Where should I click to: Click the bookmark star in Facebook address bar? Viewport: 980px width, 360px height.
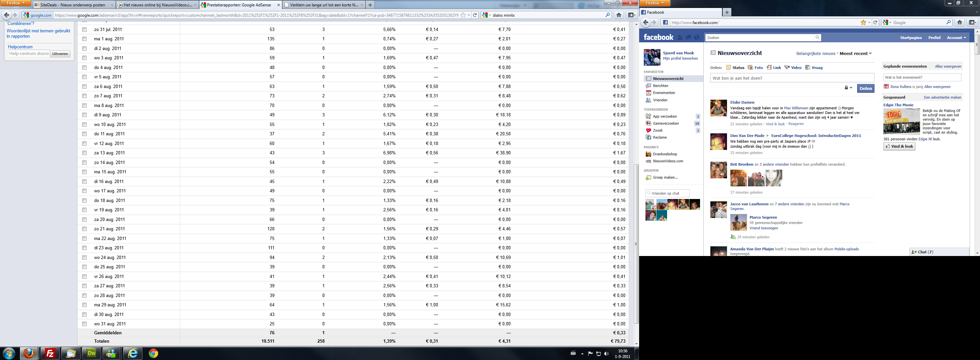(x=863, y=22)
